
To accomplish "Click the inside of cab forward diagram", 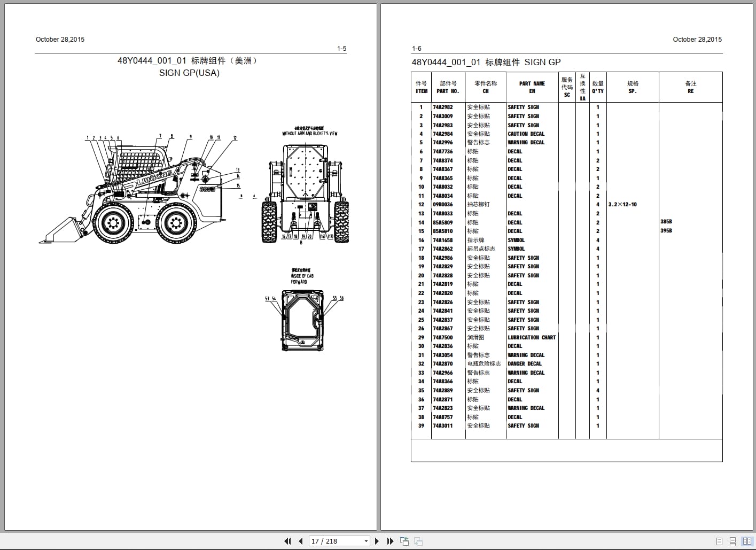I will coord(303,320).
